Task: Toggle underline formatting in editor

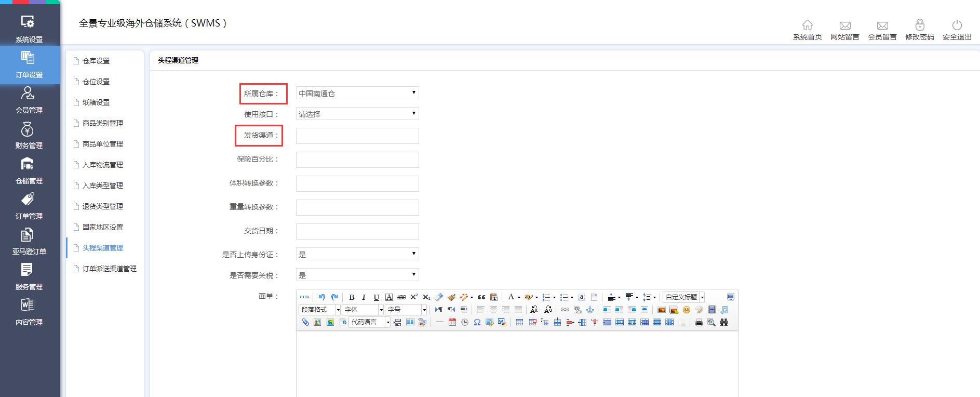Action: (377, 297)
